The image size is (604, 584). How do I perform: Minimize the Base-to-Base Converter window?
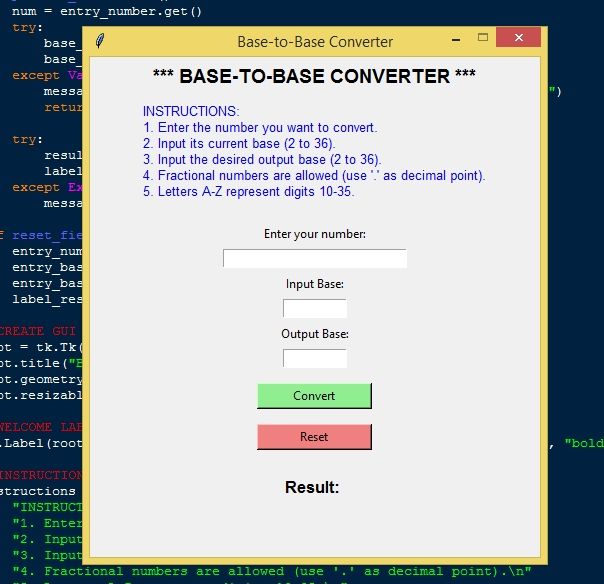coord(456,40)
